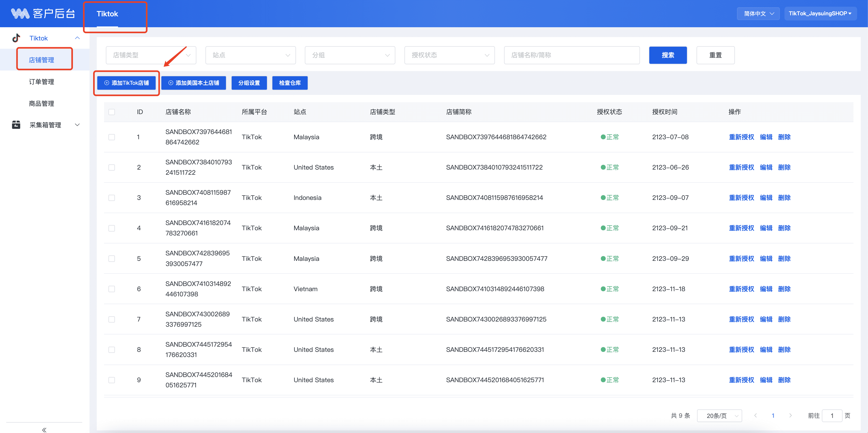The height and width of the screenshot is (433, 868).
Task: Check the row with ID 9
Action: pyautogui.click(x=112, y=380)
